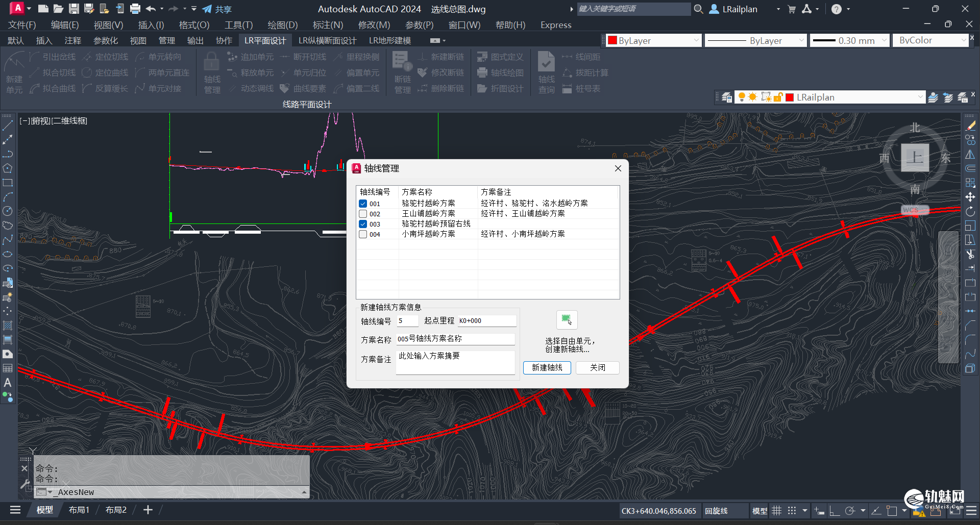Toggle polar tracking in status bar
Screen dimensions: 980x525
849,510
